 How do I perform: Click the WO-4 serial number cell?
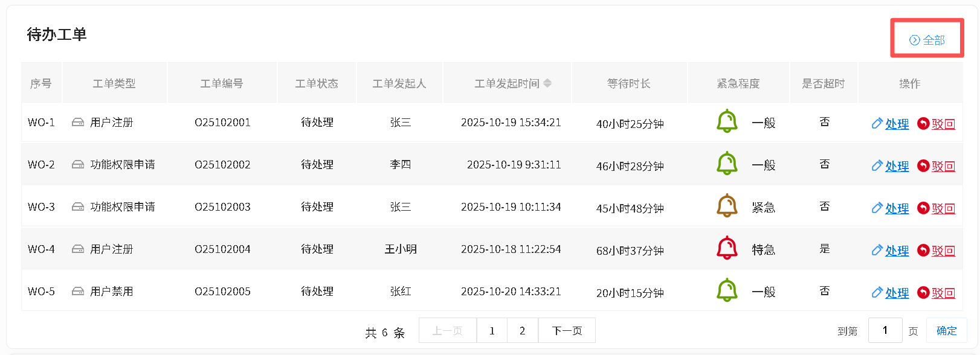point(41,249)
